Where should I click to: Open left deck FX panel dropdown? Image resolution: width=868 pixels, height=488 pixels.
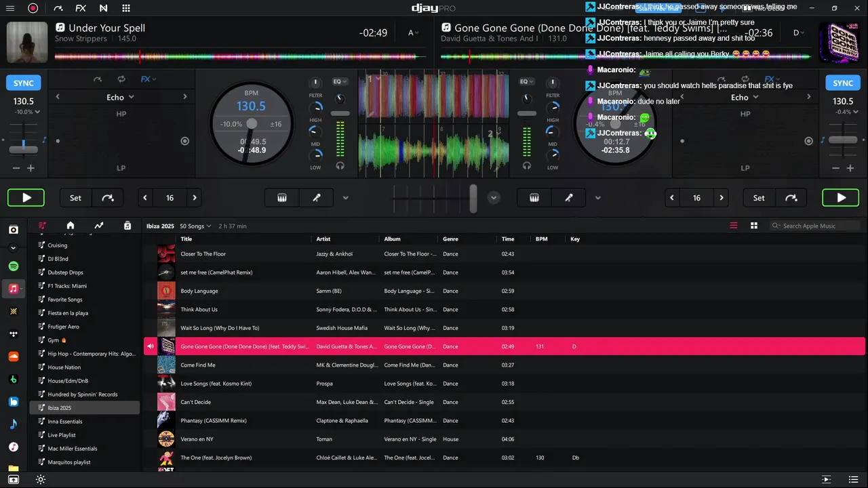[x=148, y=79]
